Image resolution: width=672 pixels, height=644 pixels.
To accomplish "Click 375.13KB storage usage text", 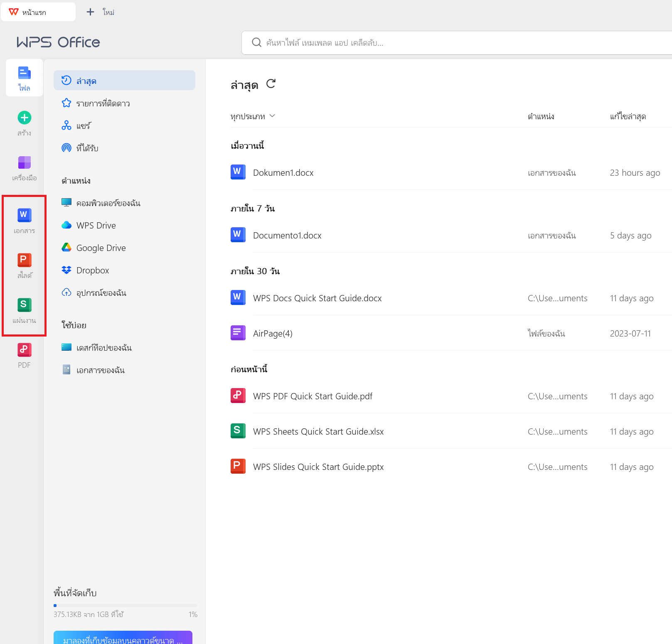I will tap(89, 614).
